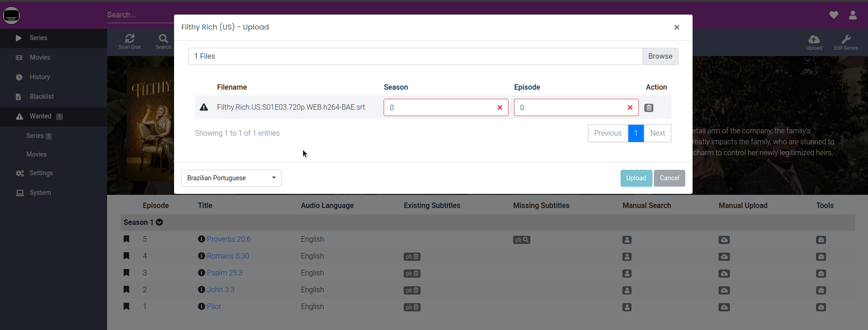Open Wanted Movies submenu item
This screenshot has height=330, width=868.
[53, 154]
